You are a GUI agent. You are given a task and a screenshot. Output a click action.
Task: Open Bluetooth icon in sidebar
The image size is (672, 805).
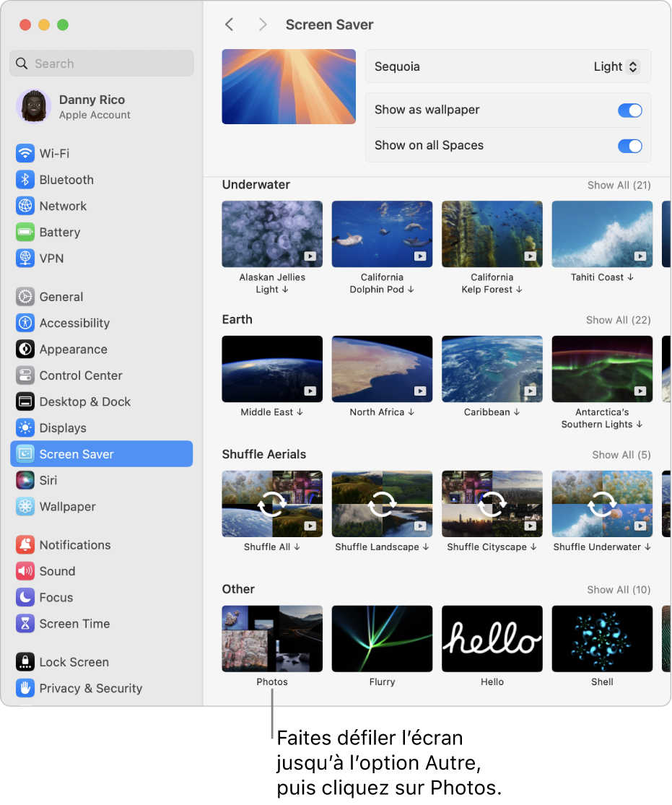click(25, 179)
